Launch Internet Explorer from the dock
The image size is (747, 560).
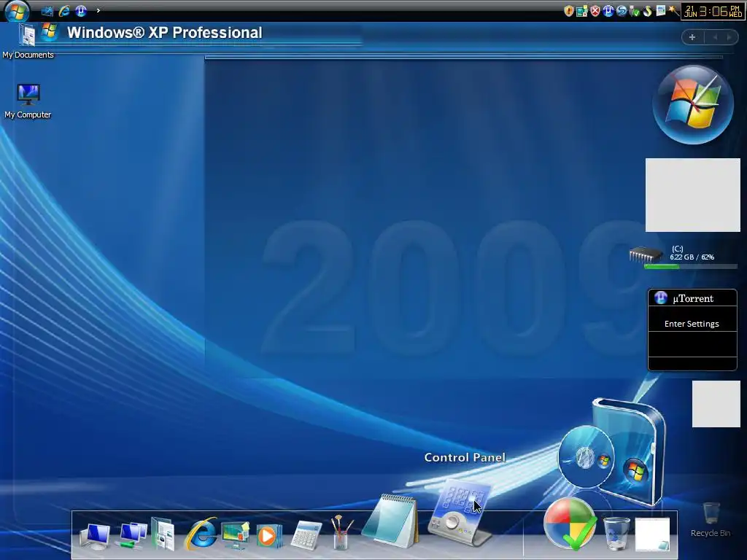pyautogui.click(x=201, y=533)
